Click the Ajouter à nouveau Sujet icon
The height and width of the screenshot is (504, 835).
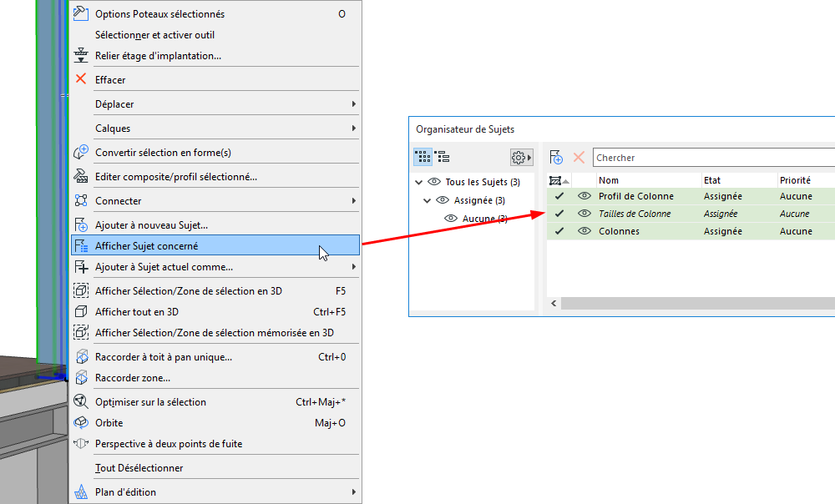pos(81,224)
